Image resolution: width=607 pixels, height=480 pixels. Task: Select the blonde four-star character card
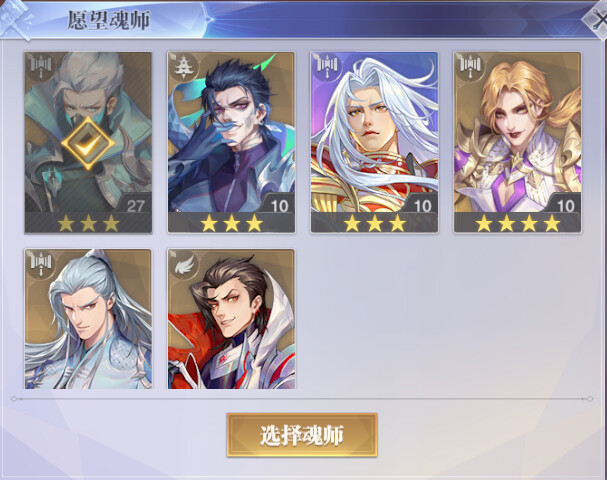point(517,142)
